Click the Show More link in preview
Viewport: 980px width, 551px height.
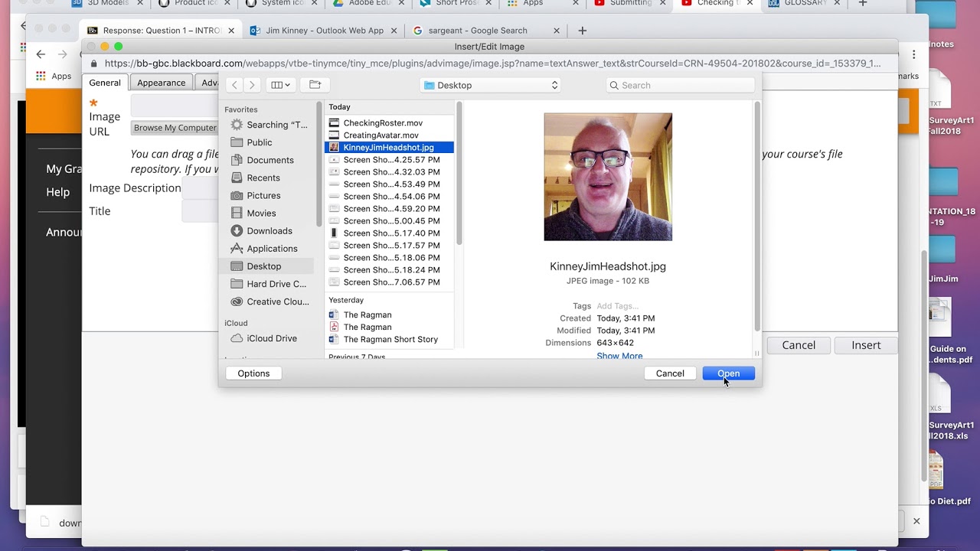[619, 356]
